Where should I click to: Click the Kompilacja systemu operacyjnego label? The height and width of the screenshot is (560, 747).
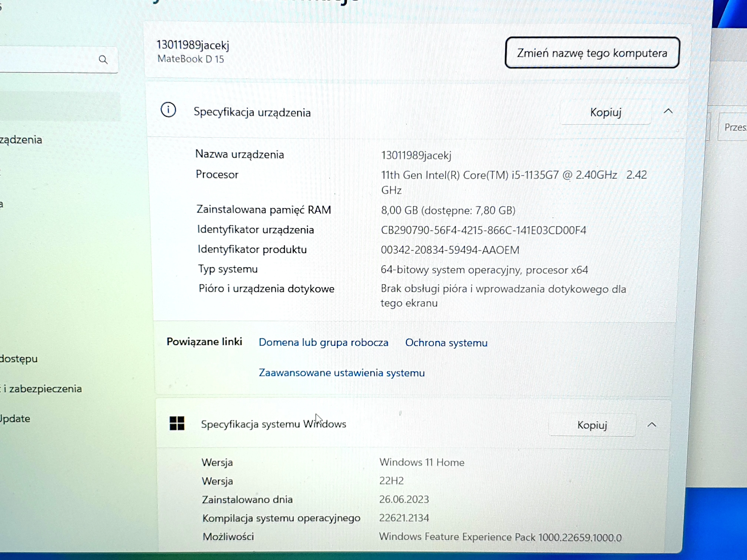(281, 518)
